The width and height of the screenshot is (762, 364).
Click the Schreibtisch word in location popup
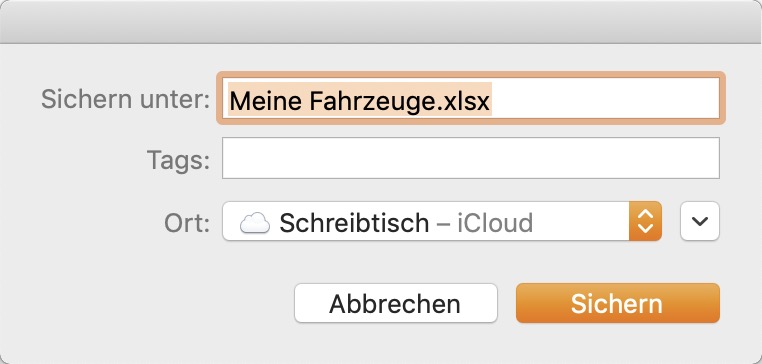[354, 223]
